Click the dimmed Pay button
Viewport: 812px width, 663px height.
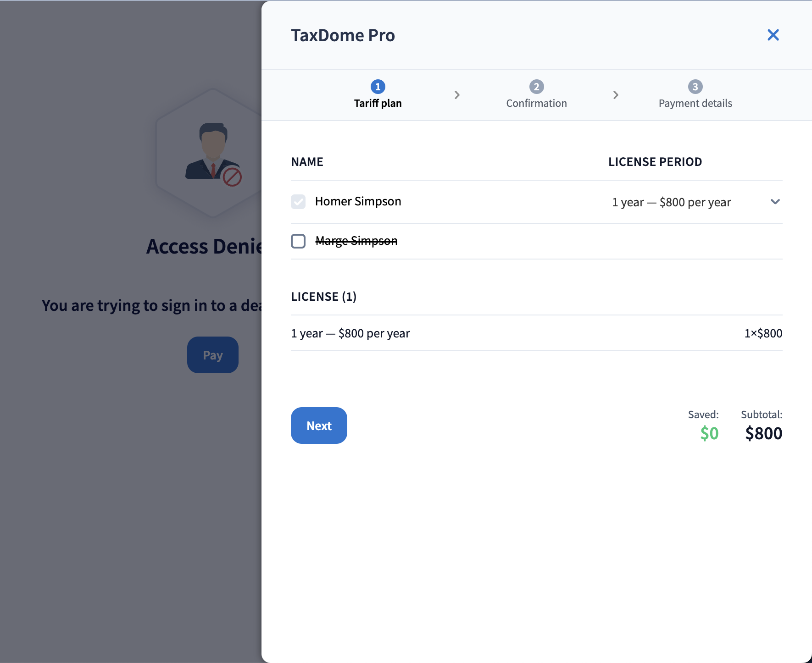pos(213,355)
